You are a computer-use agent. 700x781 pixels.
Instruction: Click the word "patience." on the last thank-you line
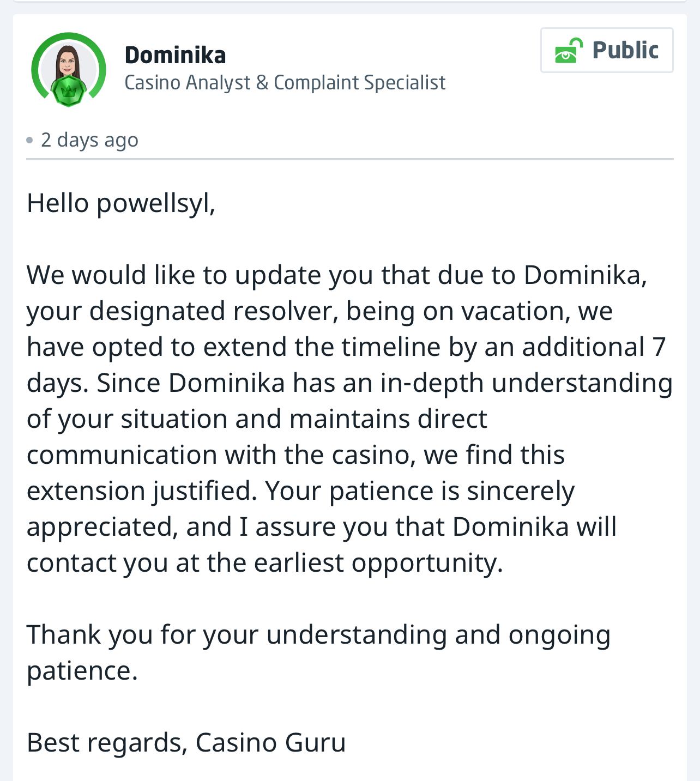82,671
